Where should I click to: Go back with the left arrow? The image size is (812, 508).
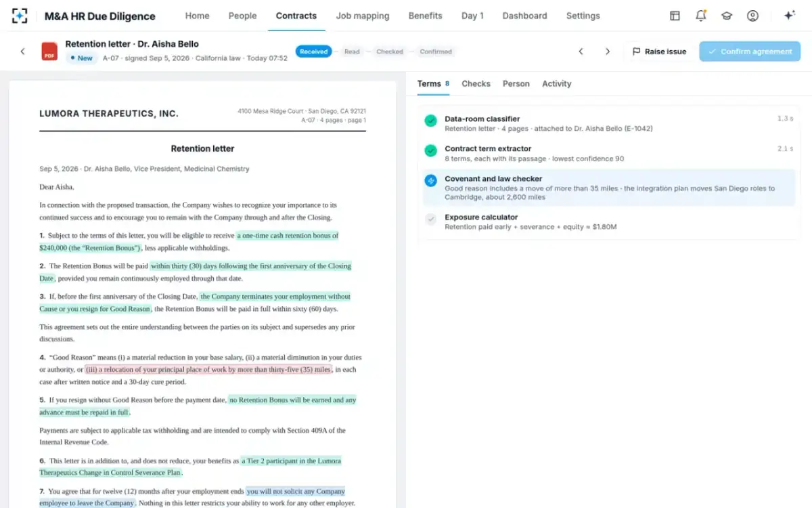(x=22, y=51)
